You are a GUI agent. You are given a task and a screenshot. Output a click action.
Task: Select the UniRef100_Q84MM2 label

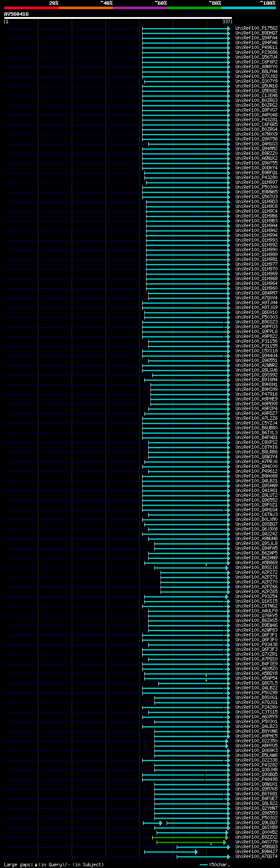256,148
